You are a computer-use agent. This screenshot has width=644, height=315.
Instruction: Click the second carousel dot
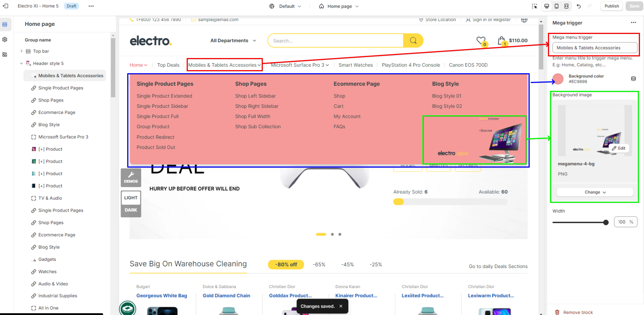tap(332, 234)
